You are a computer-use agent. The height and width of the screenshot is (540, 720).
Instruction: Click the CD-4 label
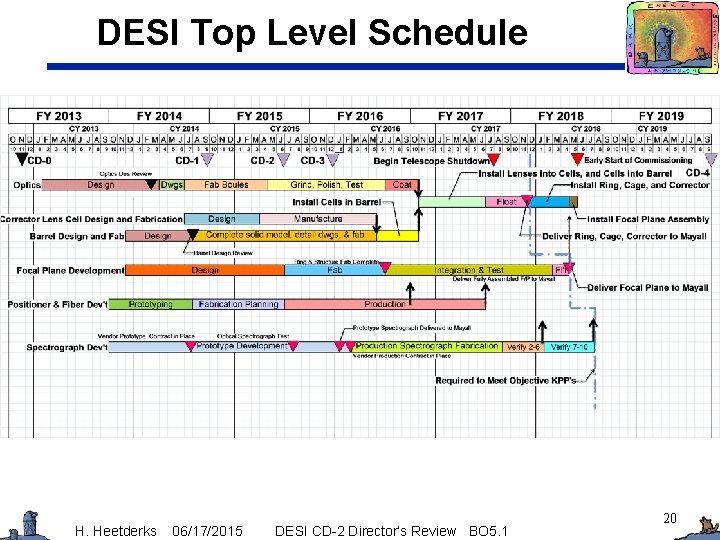[698, 173]
